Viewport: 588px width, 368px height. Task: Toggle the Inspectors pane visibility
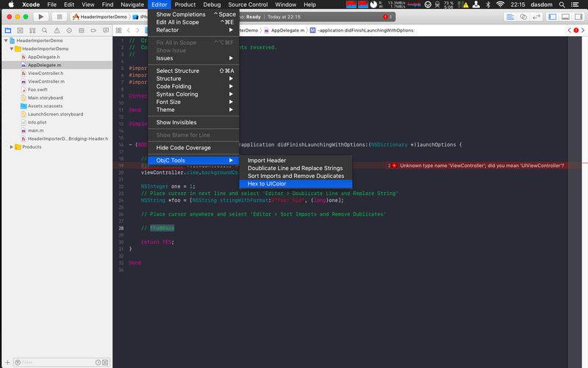pos(578,17)
